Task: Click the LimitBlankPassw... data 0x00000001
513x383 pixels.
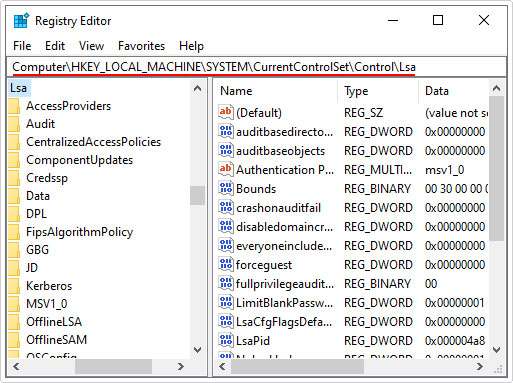Action: [455, 303]
